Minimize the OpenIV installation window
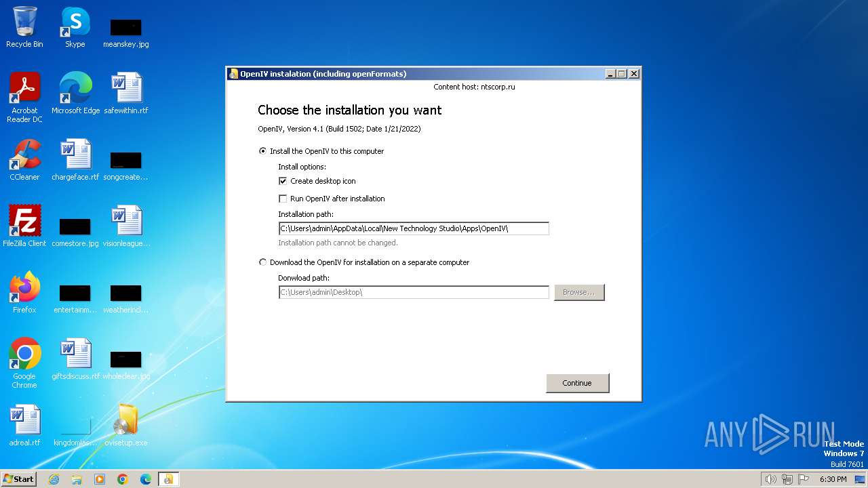 click(x=610, y=74)
